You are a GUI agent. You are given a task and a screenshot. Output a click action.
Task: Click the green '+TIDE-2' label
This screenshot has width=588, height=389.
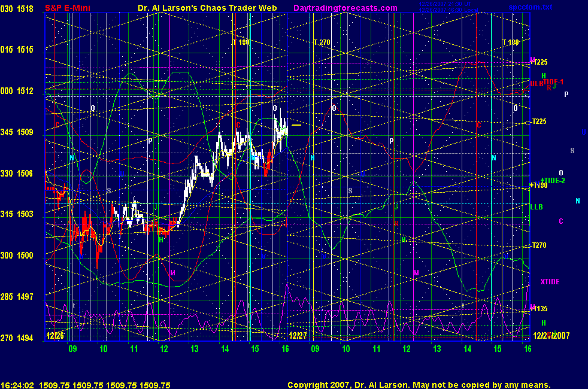[x=553, y=181]
